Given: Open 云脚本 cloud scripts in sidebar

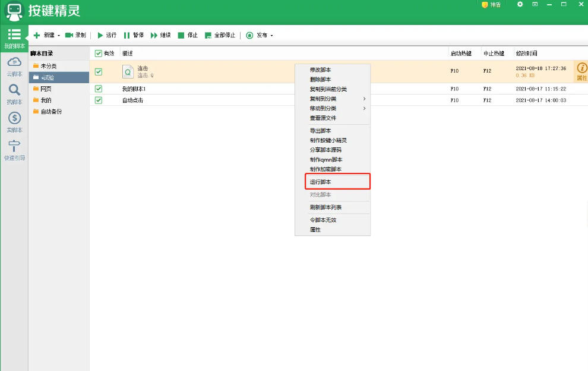Looking at the screenshot, I should (14, 65).
